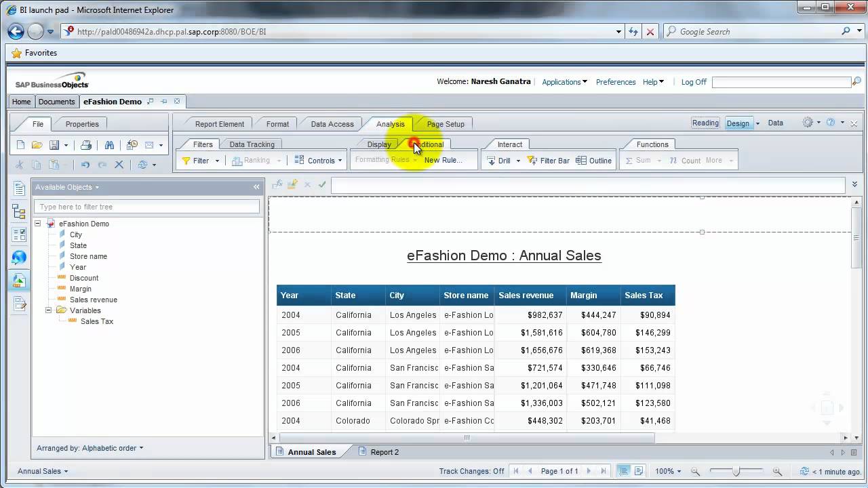Open Input Controls side panel icon
Image resolution: width=868 pixels, height=488 pixels.
[19, 235]
